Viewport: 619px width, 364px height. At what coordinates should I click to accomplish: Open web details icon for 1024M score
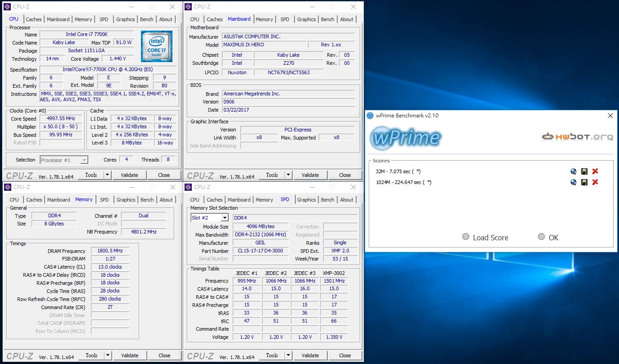[x=573, y=182]
